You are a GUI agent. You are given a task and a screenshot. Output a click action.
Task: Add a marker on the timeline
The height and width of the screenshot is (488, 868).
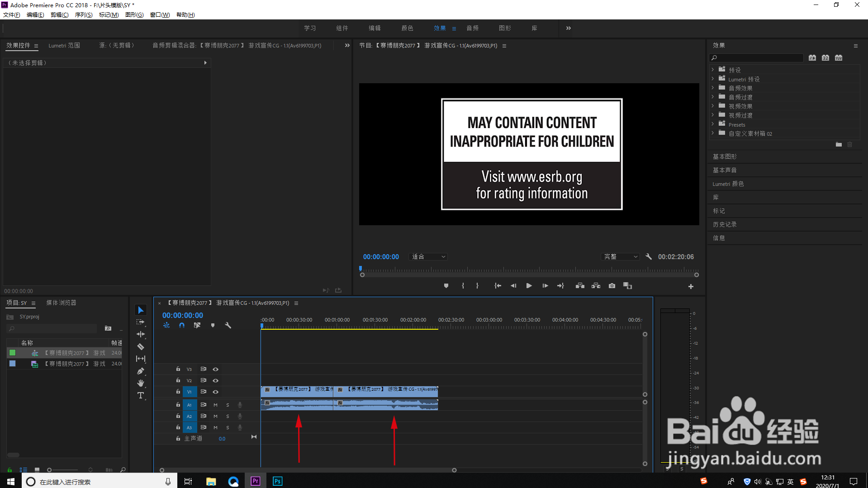[x=213, y=325]
